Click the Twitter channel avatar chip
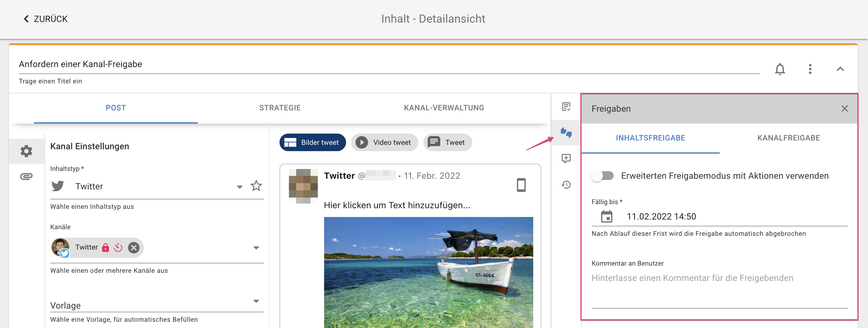 point(60,248)
